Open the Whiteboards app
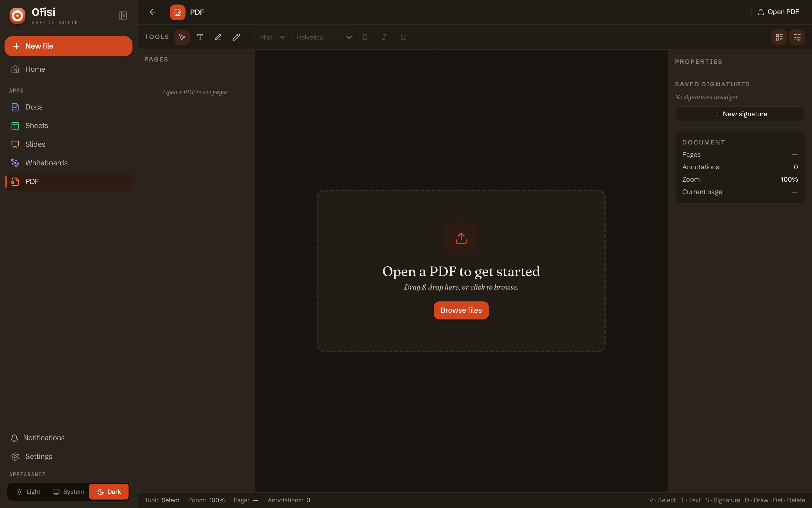 pyautogui.click(x=69, y=163)
